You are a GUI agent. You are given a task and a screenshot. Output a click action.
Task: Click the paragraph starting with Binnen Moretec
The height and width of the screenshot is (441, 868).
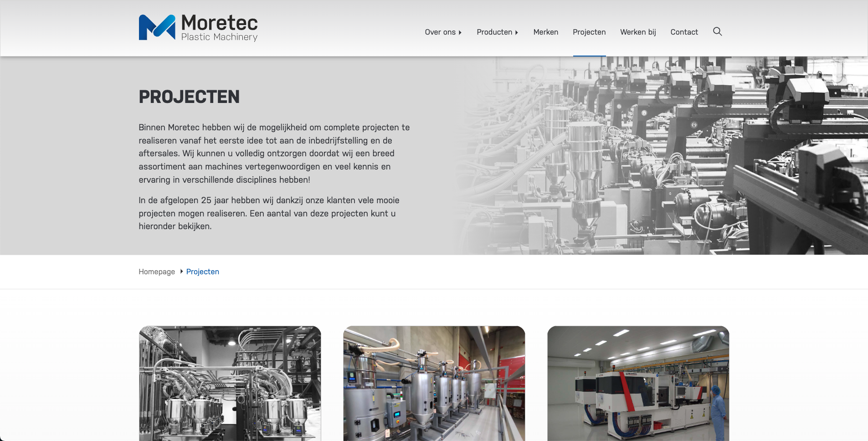pos(274,154)
